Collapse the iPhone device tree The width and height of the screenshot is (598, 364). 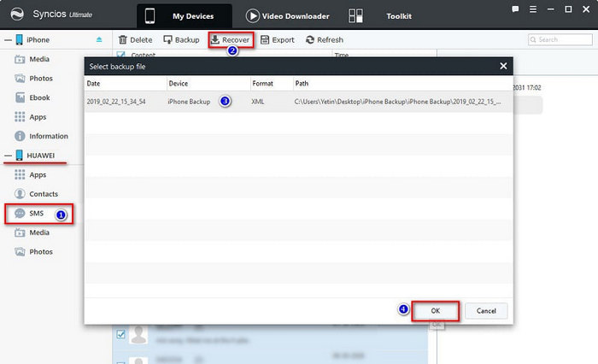(8, 39)
